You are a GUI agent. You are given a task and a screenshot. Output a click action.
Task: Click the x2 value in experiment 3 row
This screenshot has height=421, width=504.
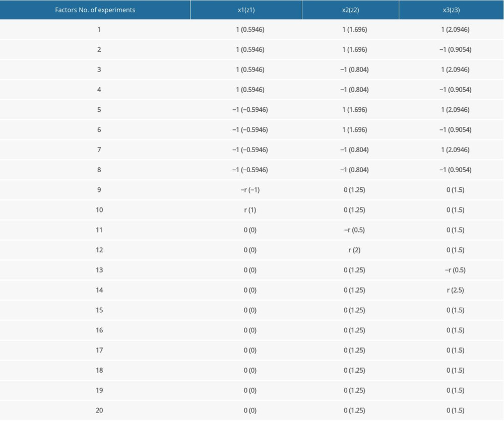(x=354, y=69)
